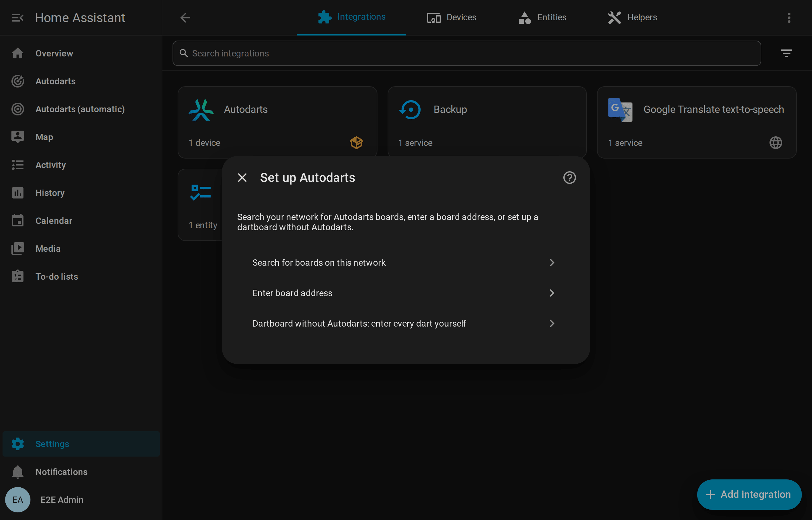Open the Google Translate text-to-speech card
This screenshot has width=812, height=520.
[x=697, y=122]
